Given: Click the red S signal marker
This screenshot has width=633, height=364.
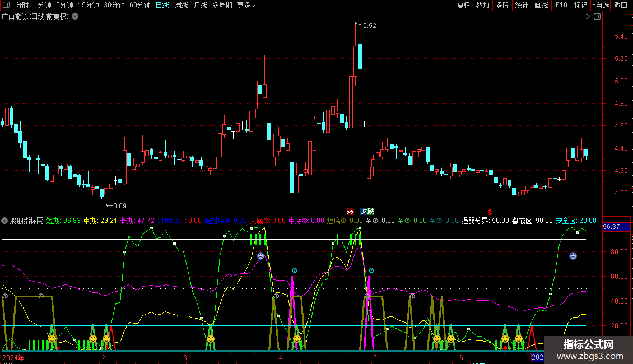Looking at the screenshot, I should tap(490, 212).
